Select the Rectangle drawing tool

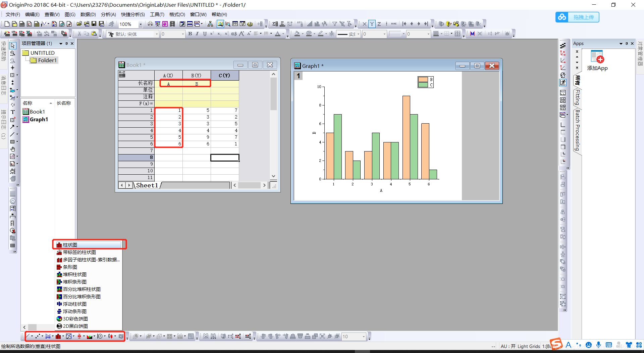click(12, 142)
